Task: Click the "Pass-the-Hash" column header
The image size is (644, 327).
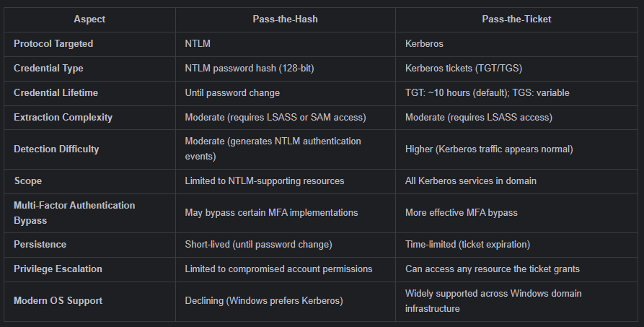Action: pyautogui.click(x=286, y=19)
